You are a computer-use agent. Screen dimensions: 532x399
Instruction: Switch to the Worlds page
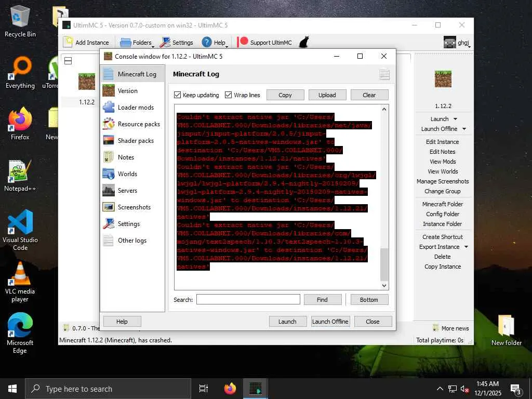132,174
